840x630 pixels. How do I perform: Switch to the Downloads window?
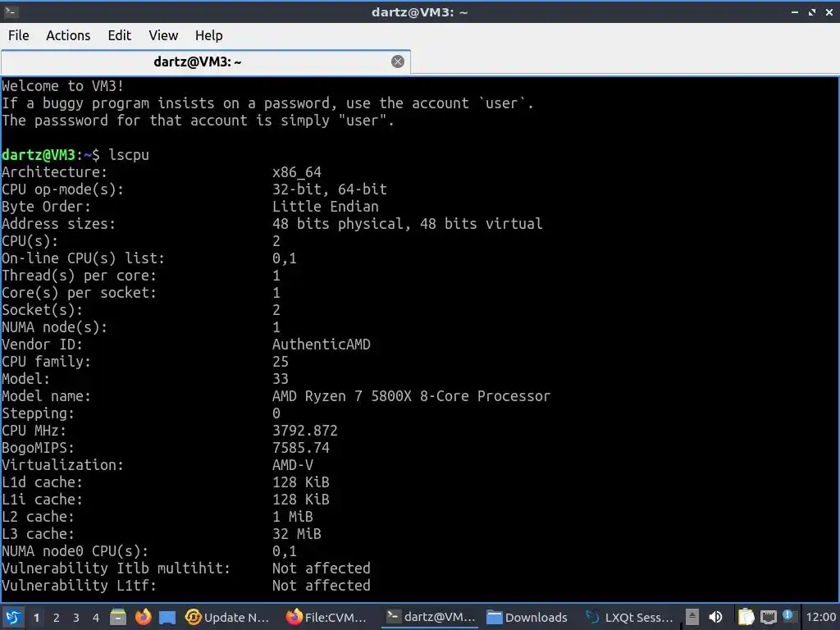pyautogui.click(x=527, y=617)
